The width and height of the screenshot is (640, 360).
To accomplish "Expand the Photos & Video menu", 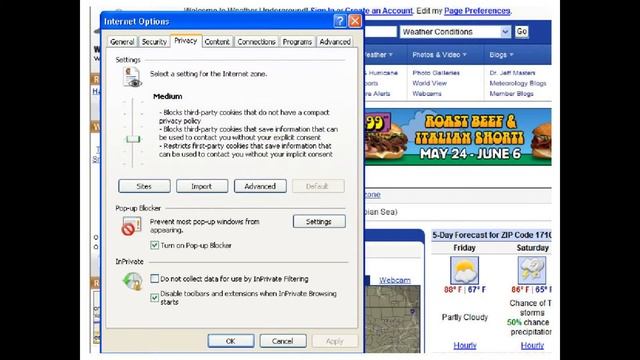I will 439,55.
